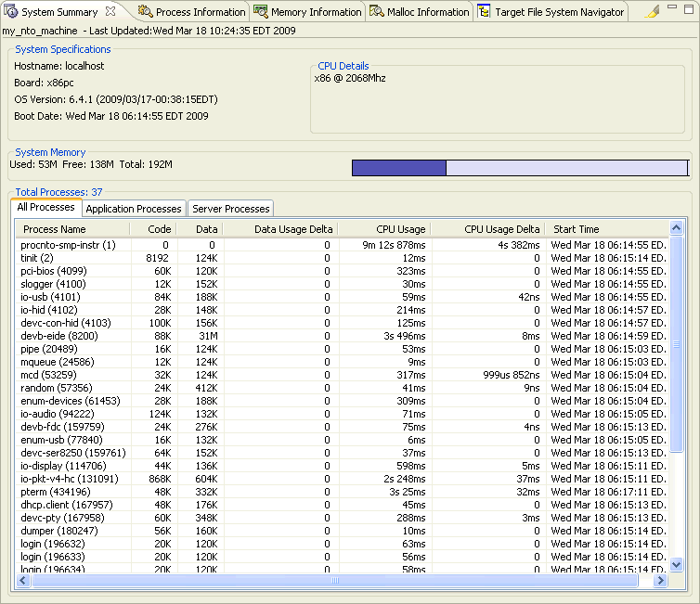Click the system memory usage bar
Screen dimensions: 700x604
[x=520, y=168]
